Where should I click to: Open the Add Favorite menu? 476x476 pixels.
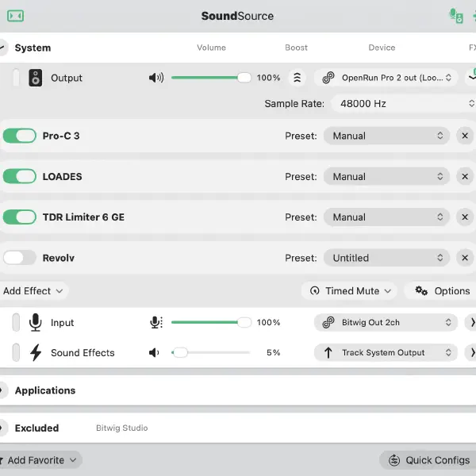pos(40,460)
